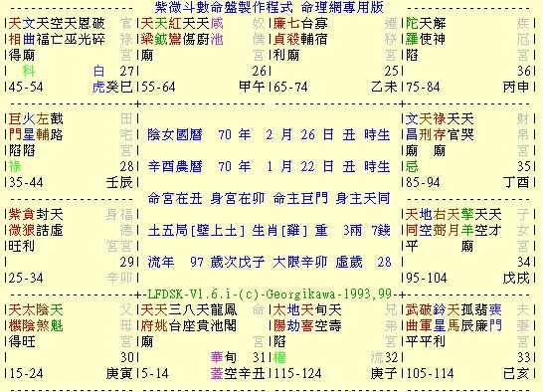Click the age range 55-64

point(158,87)
